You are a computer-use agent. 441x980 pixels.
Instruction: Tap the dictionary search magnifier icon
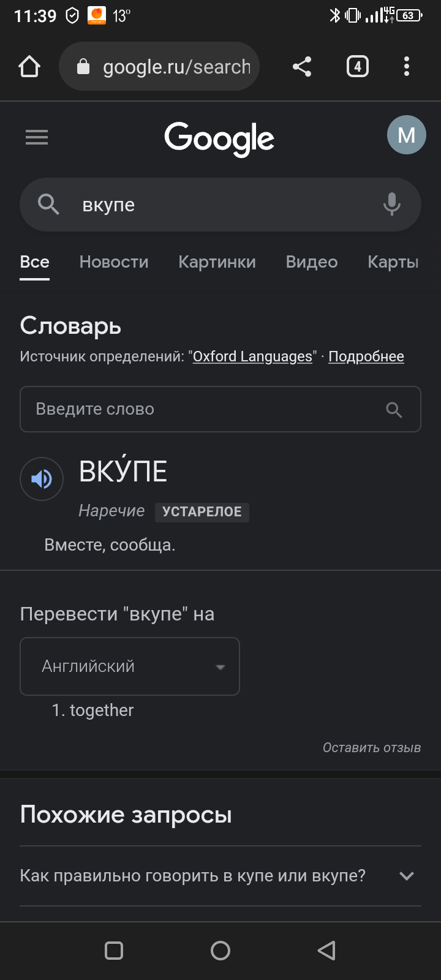[x=394, y=410]
